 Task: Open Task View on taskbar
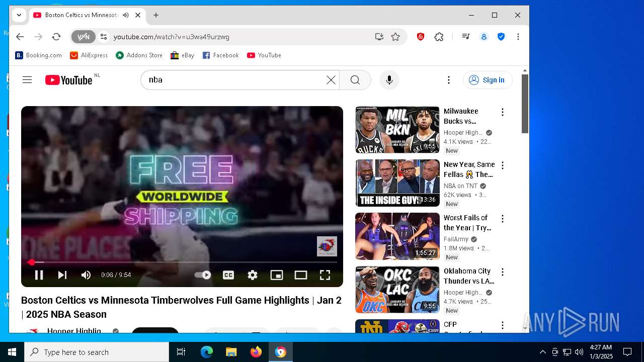pos(181,352)
